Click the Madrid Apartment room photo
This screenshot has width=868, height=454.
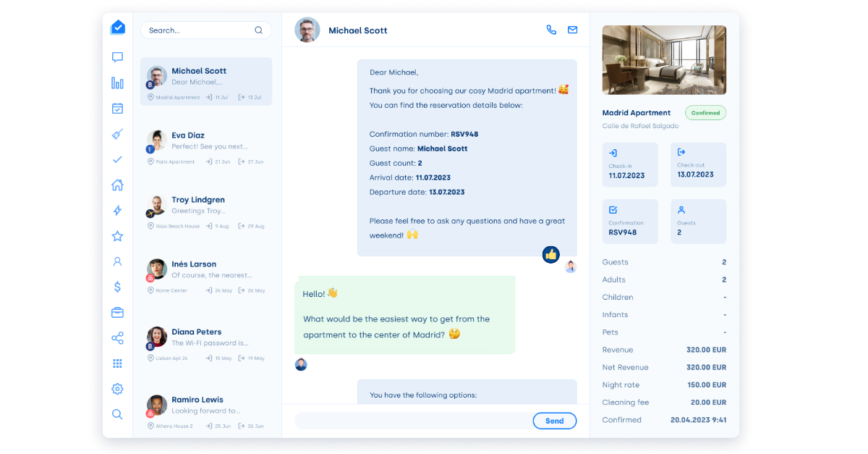[x=664, y=60]
